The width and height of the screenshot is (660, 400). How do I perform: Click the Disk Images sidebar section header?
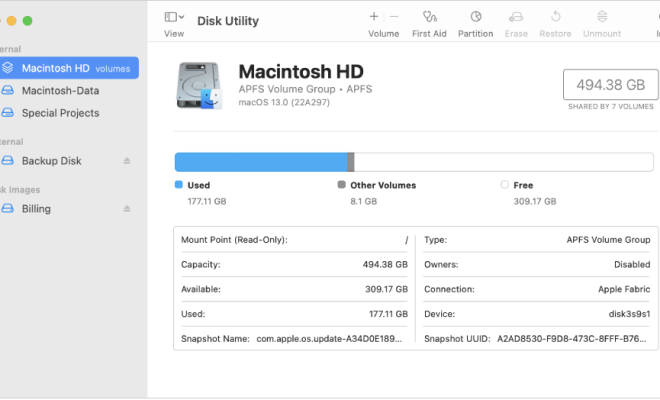click(20, 190)
